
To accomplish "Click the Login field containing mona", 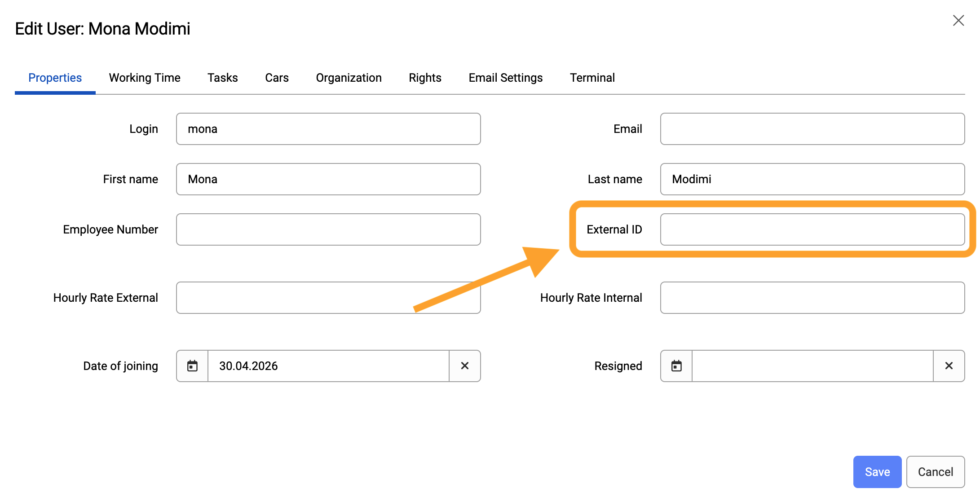I will pos(328,129).
